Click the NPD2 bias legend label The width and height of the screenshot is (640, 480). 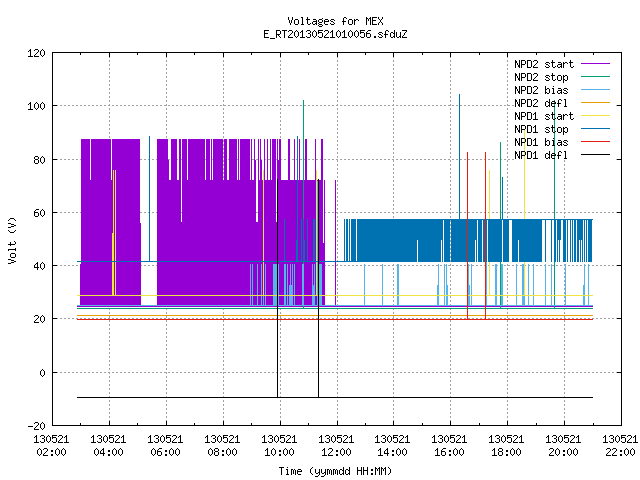coord(541,90)
